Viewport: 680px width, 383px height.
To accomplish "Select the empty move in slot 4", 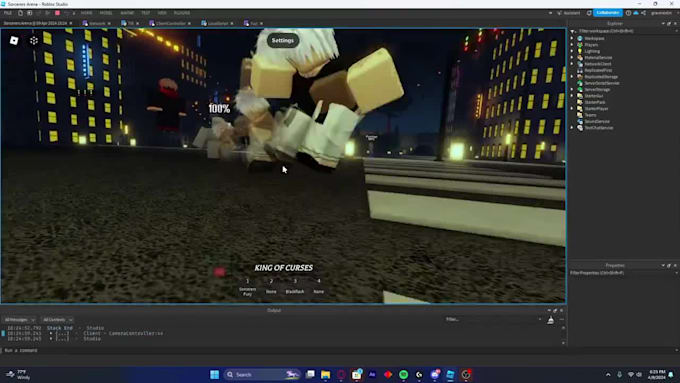I will 319,287.
